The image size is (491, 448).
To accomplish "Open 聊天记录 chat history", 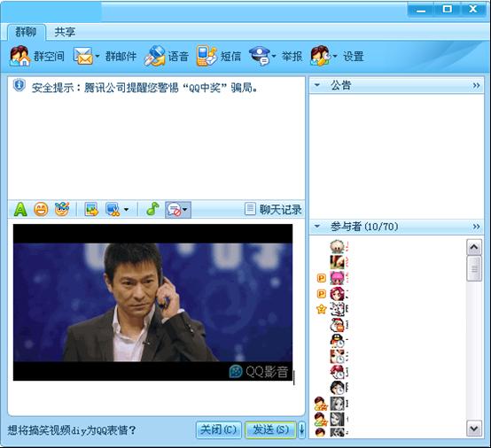I will (x=273, y=209).
